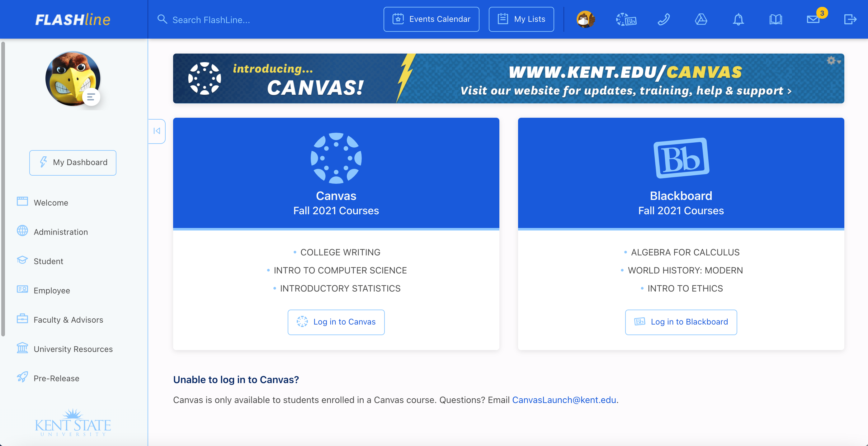Open the profile menu badge on avatar

(91, 97)
